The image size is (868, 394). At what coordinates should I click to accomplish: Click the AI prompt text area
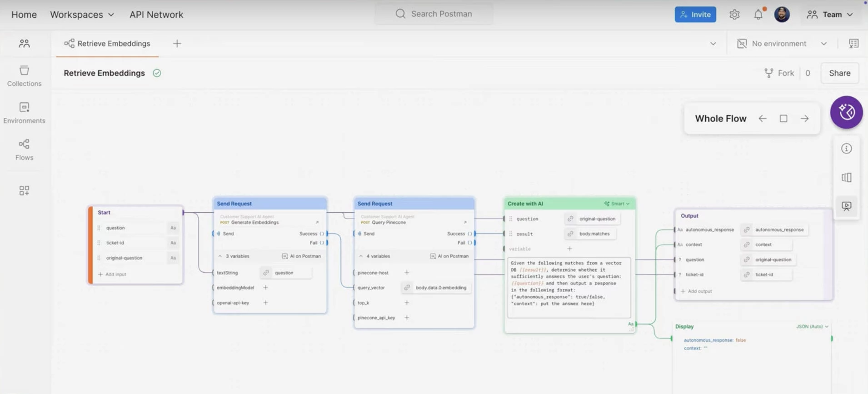pos(569,287)
